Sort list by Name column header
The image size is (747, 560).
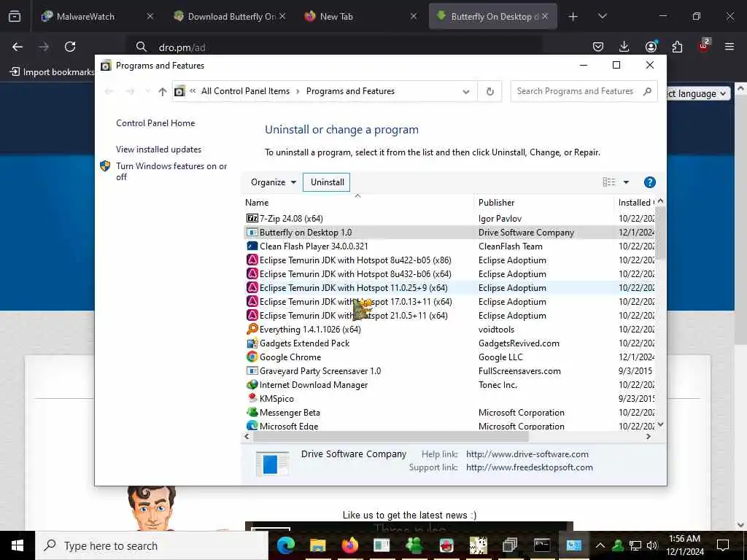pos(357,203)
